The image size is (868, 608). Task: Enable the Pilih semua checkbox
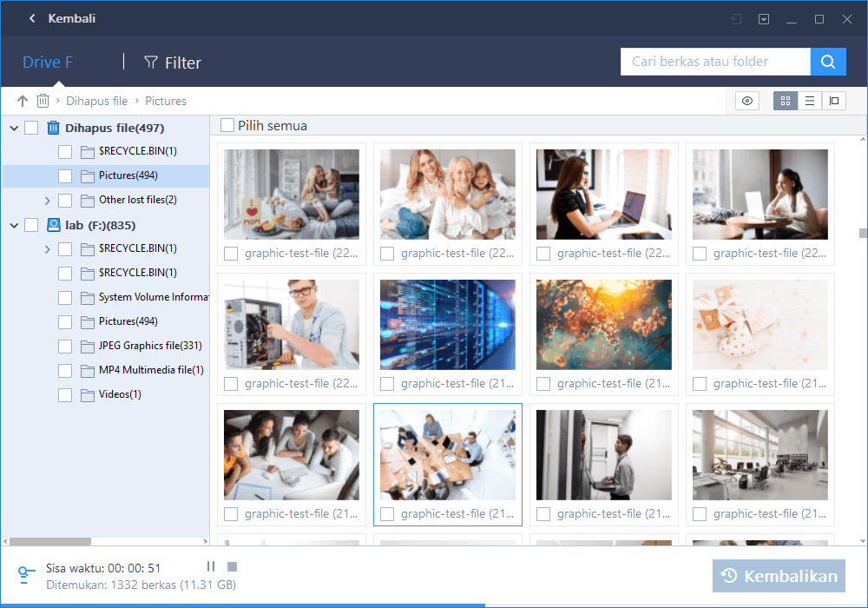tap(226, 125)
